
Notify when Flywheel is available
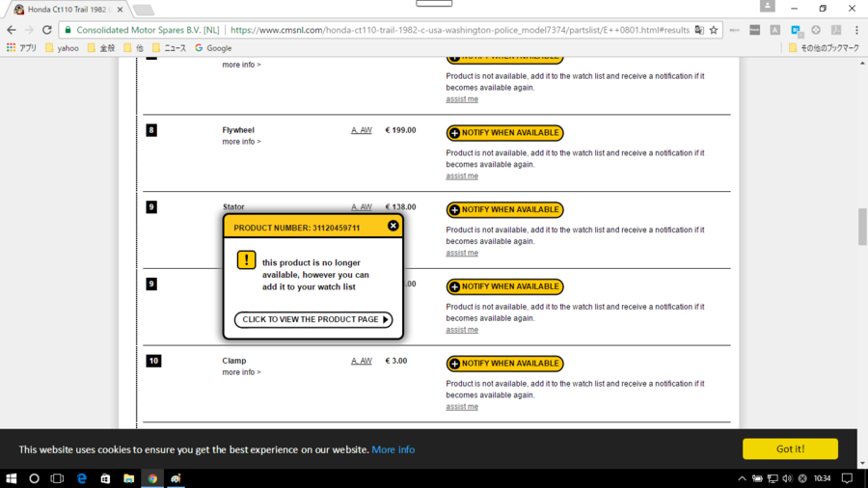click(x=504, y=133)
